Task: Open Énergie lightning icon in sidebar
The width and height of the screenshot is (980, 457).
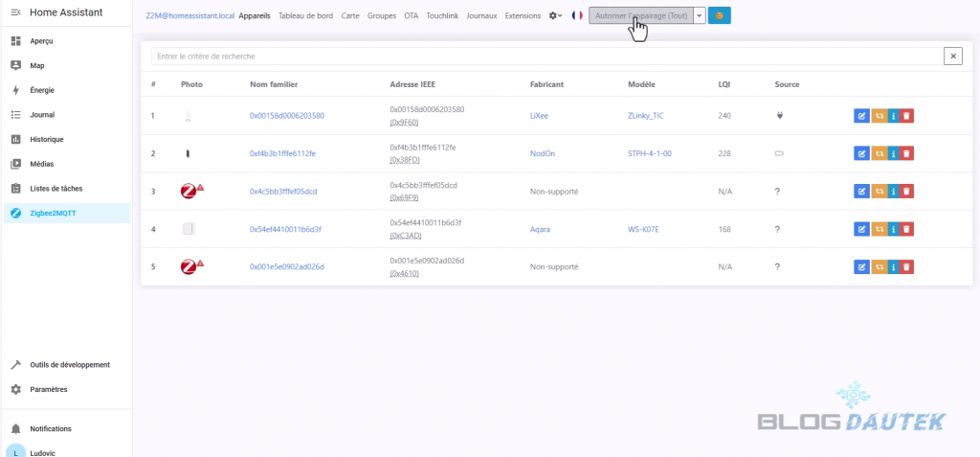Action: click(15, 90)
